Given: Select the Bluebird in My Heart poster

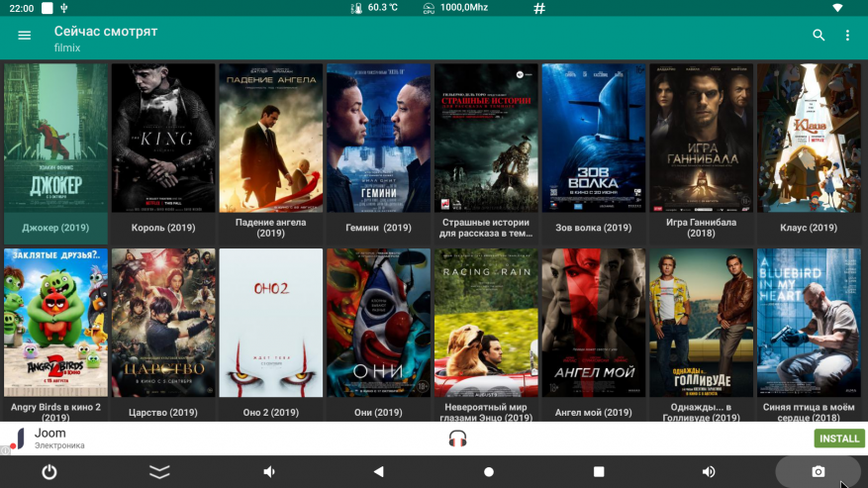Looking at the screenshot, I should click(x=809, y=323).
